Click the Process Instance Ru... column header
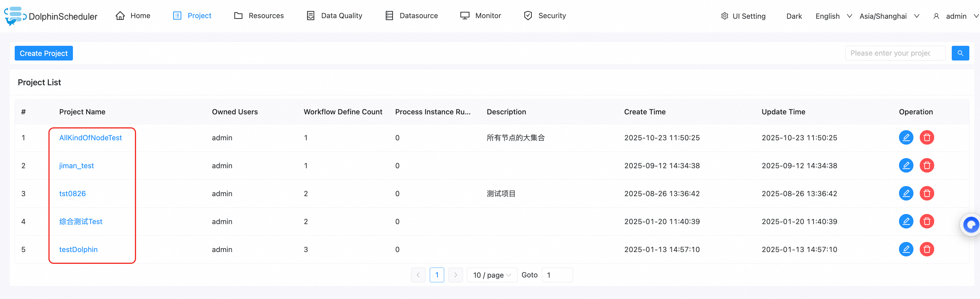This screenshot has height=299, width=980. (x=433, y=112)
